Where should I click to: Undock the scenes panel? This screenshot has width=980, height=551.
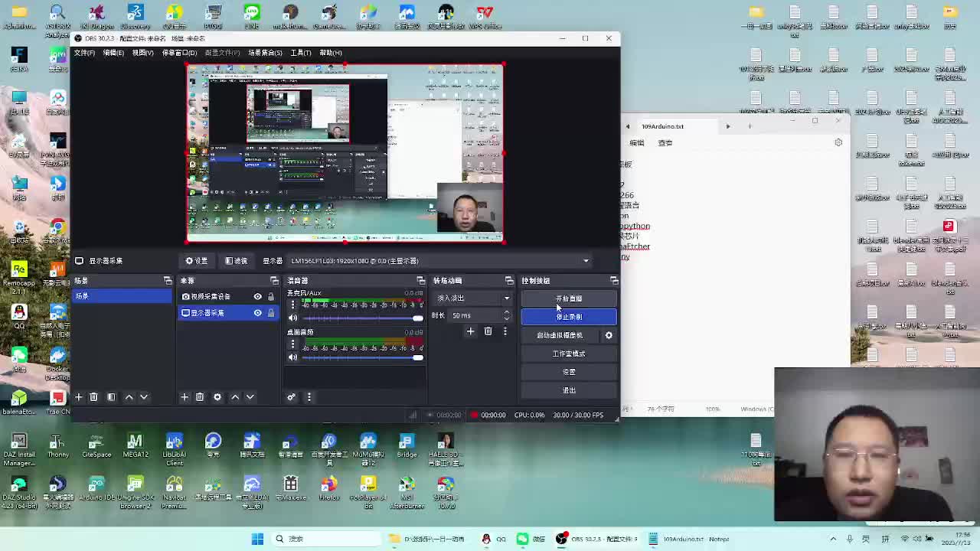168,281
